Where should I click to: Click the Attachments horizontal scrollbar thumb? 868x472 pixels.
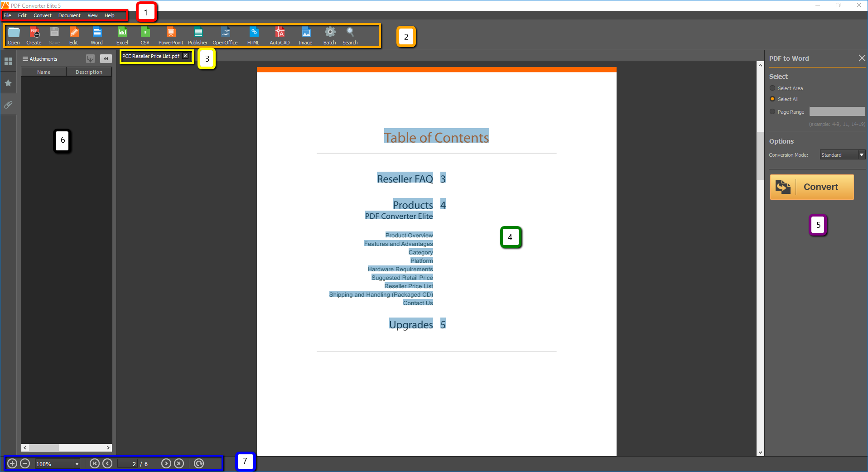(44, 448)
